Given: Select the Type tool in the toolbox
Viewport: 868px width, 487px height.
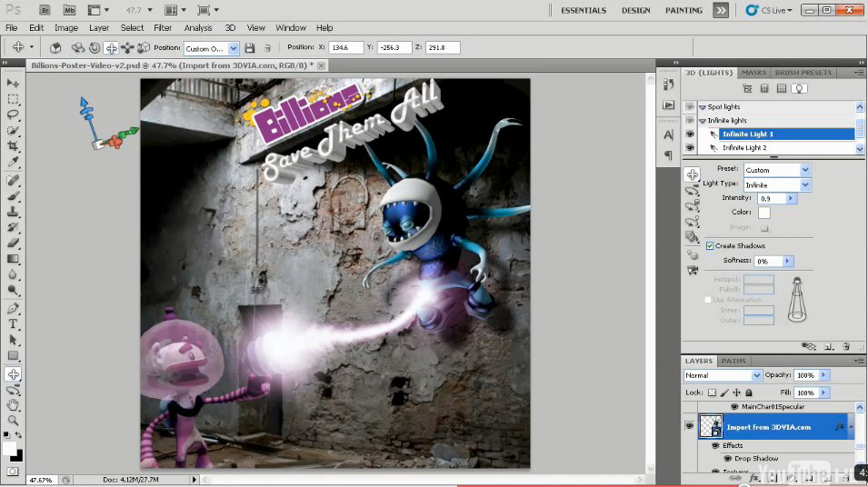Looking at the screenshot, I should pyautogui.click(x=14, y=323).
